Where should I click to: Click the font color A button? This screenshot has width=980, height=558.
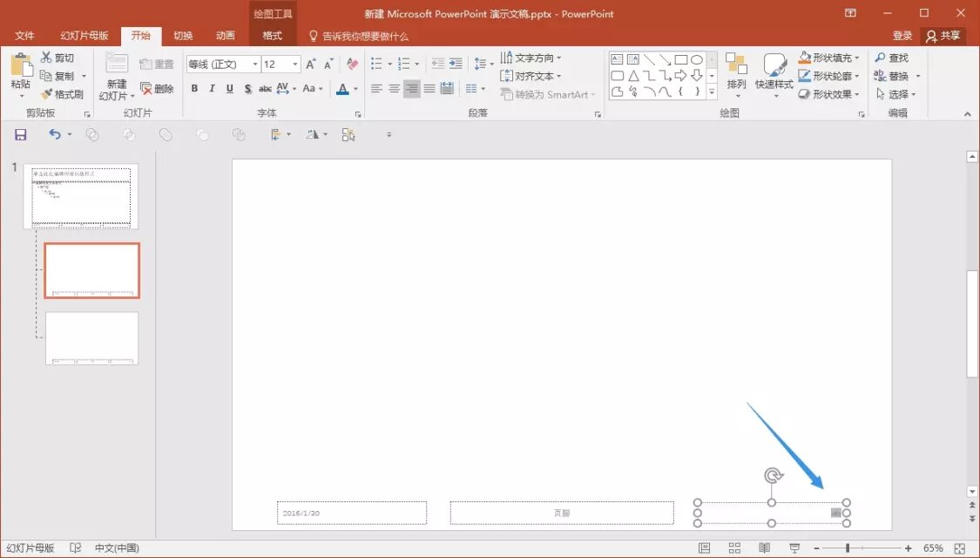[342, 88]
